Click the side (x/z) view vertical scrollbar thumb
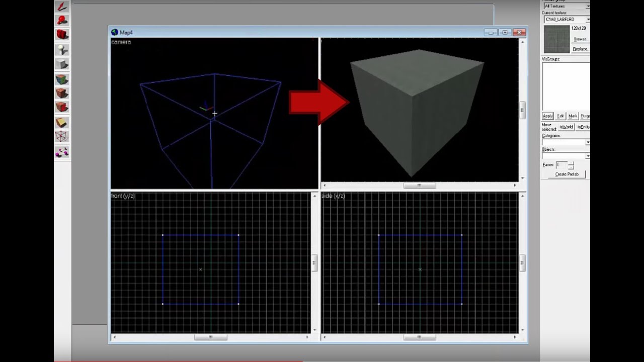This screenshot has height=362, width=644. point(522,262)
